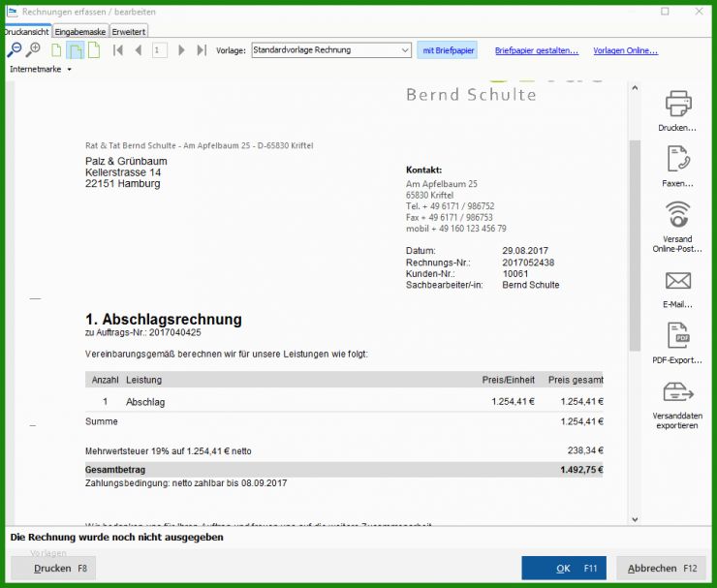Select the two-page view icon
Viewport: 717px width, 588px height.
75,50
